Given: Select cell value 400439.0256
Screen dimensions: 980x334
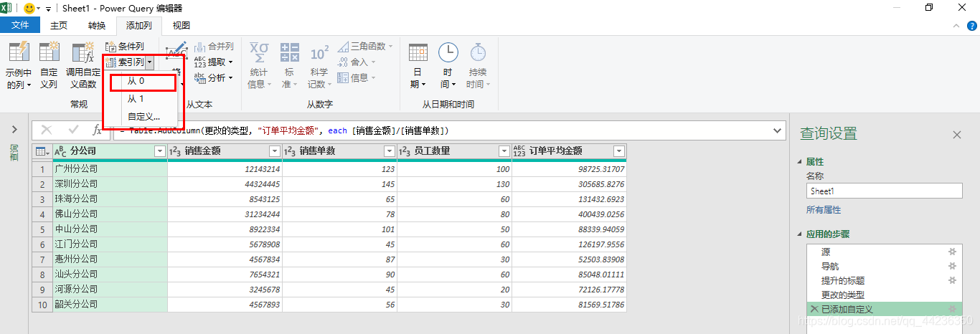Looking at the screenshot, I should pyautogui.click(x=569, y=214).
